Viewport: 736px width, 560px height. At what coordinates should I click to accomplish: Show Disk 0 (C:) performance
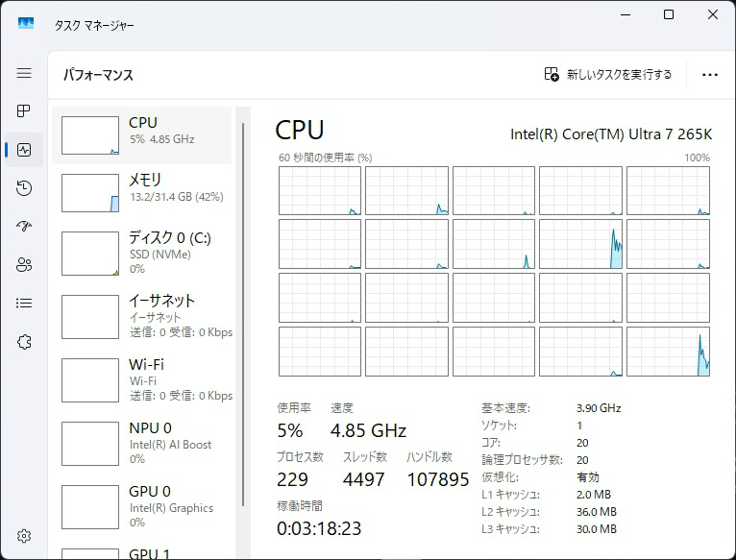144,253
